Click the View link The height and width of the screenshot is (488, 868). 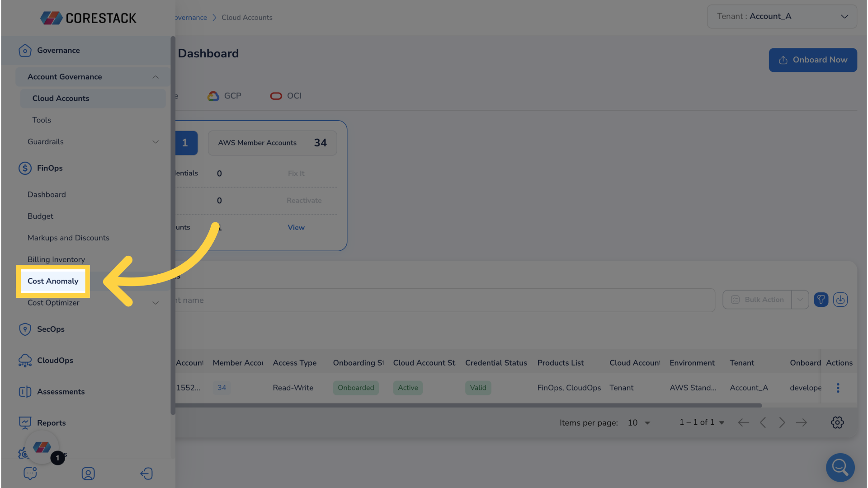point(296,227)
